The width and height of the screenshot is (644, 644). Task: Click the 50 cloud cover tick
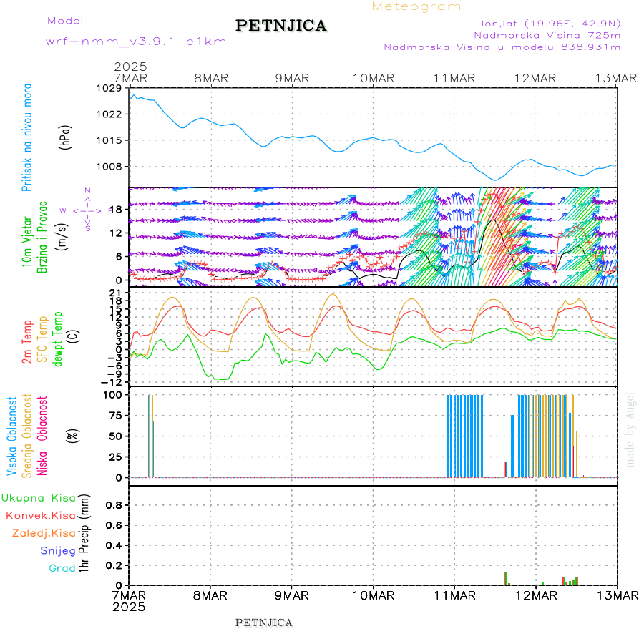point(116,436)
